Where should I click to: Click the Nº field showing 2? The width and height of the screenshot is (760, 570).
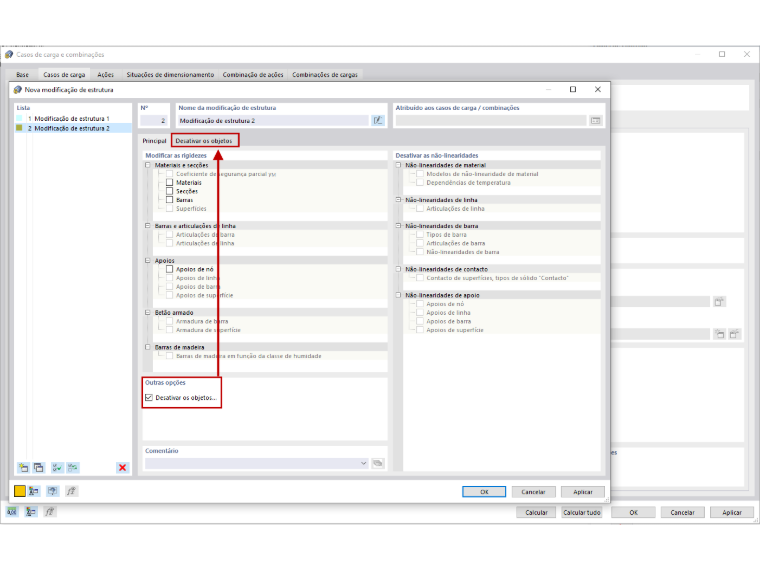pos(154,121)
